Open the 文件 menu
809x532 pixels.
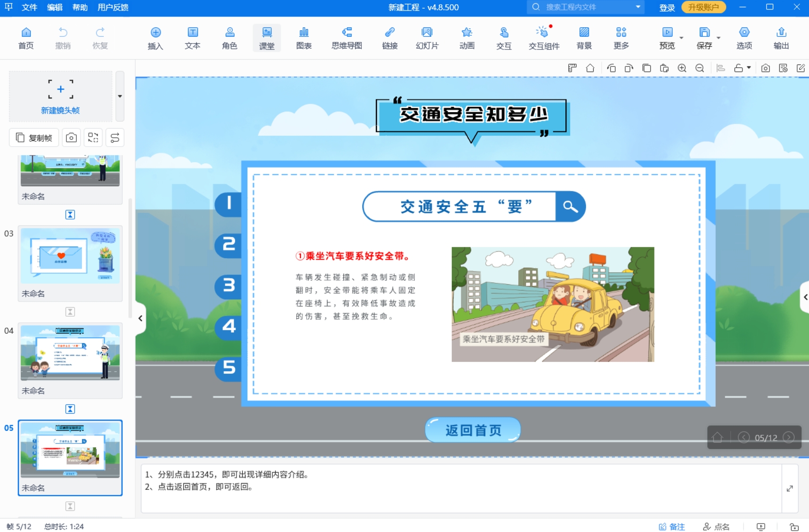[29, 7]
